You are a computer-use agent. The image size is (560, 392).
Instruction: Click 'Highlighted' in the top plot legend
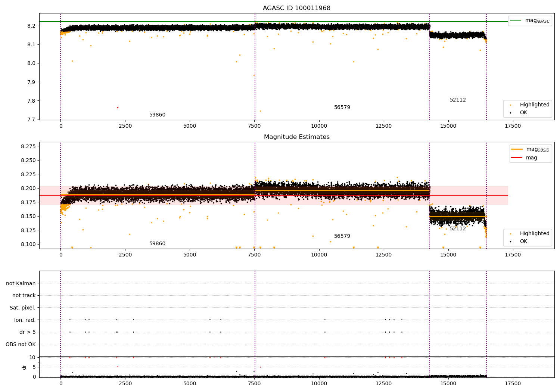click(535, 105)
